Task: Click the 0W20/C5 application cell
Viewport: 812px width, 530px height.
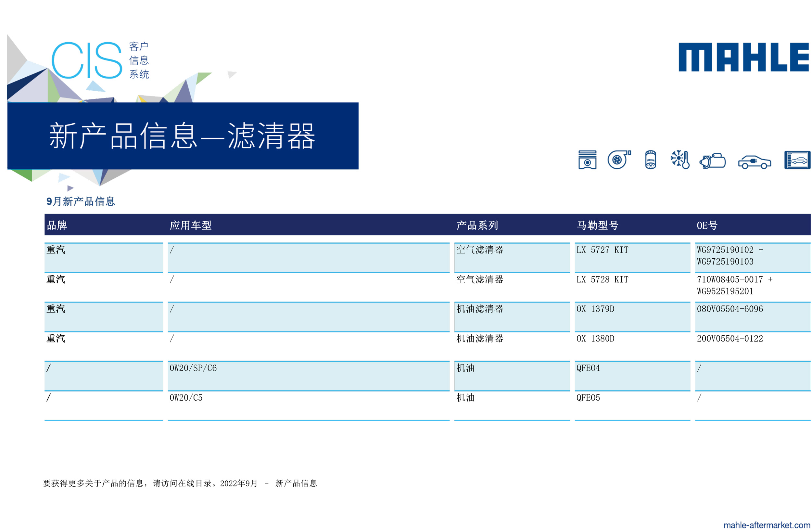Action: pyautogui.click(x=309, y=406)
